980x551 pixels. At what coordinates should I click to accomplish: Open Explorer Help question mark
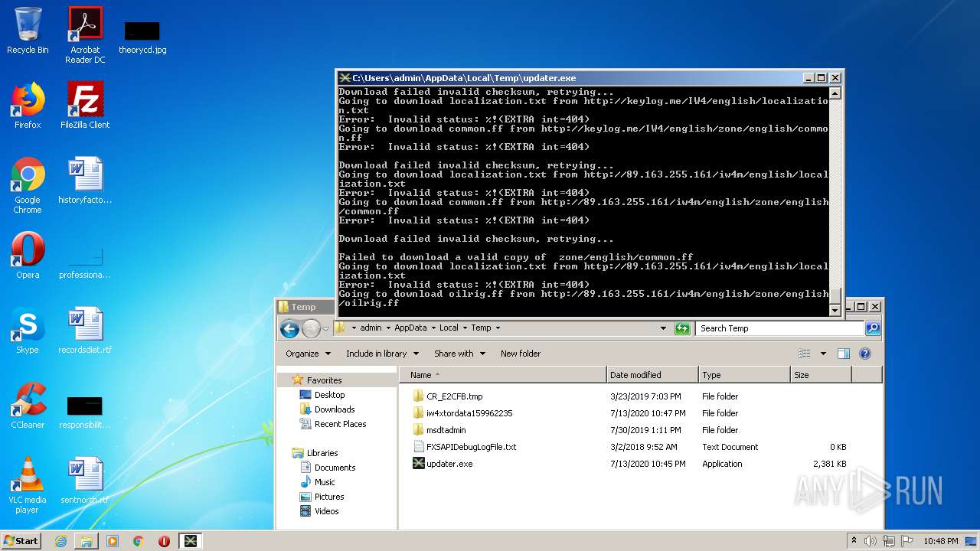tap(865, 354)
